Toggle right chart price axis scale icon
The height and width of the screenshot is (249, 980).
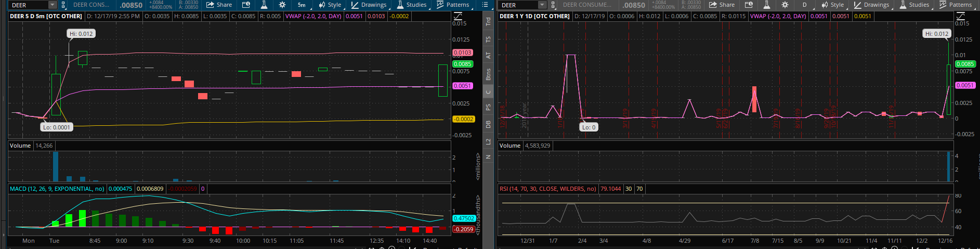coord(960,16)
